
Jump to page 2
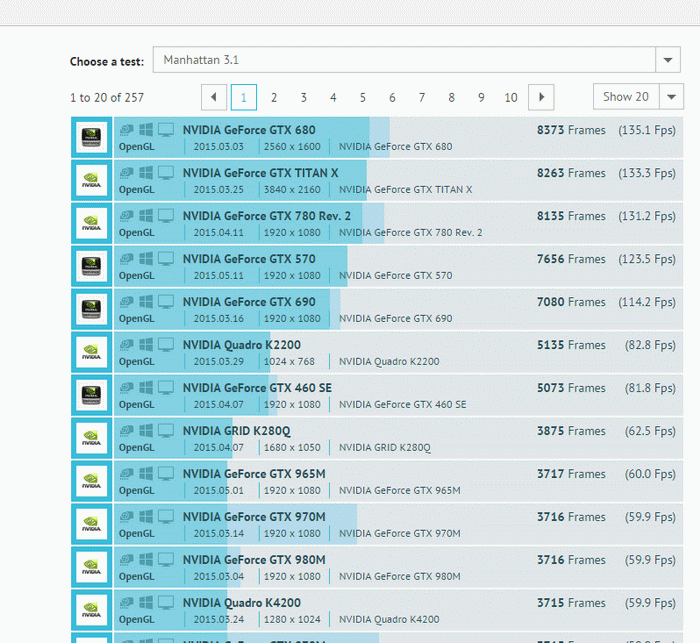click(274, 97)
